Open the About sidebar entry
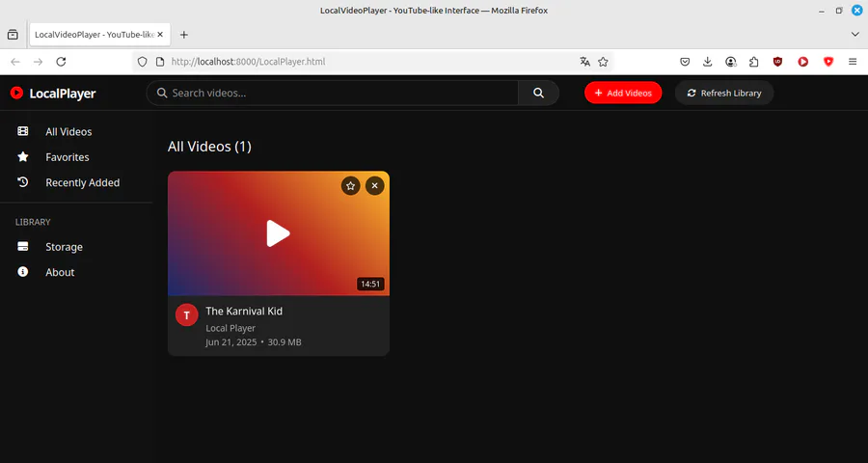This screenshot has height=463, width=868. tap(76, 272)
